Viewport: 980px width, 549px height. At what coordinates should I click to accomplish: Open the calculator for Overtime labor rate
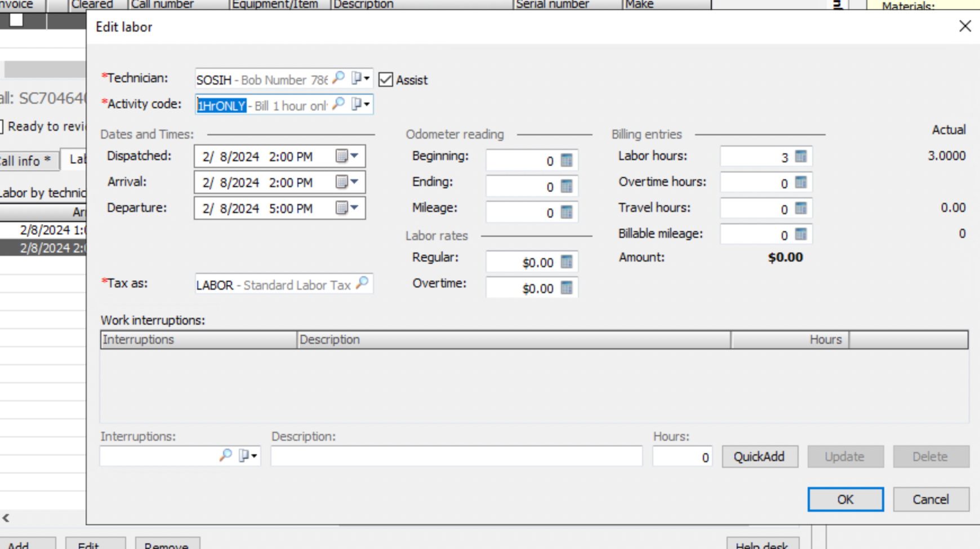(567, 288)
